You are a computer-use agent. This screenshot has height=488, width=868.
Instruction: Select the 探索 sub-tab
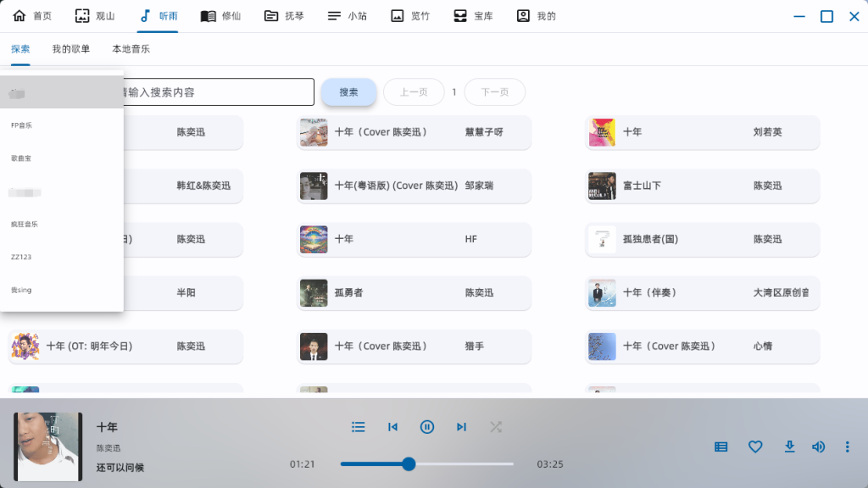[x=20, y=49]
